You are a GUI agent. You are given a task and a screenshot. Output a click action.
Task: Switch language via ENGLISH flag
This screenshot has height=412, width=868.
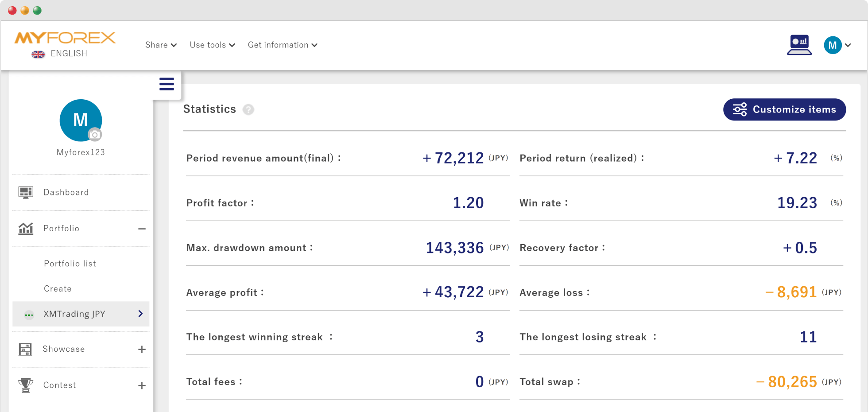click(x=59, y=54)
